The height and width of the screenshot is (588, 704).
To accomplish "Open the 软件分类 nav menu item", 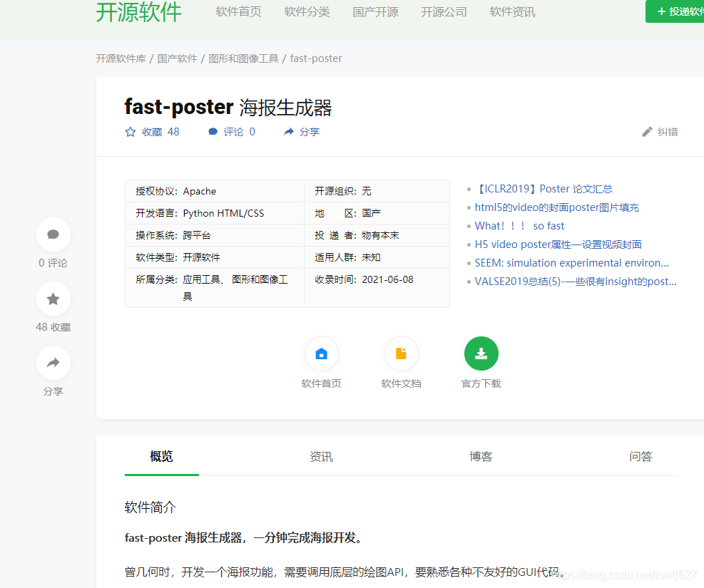I will 307,11.
